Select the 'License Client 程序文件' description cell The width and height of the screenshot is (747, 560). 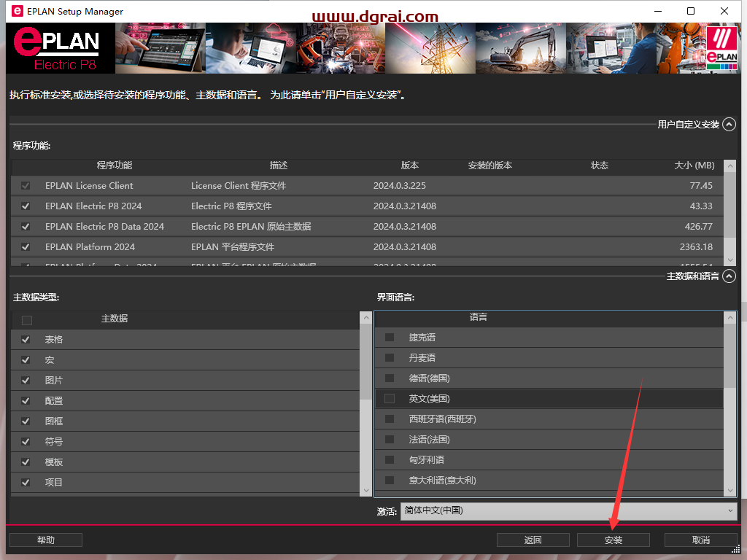click(x=239, y=186)
